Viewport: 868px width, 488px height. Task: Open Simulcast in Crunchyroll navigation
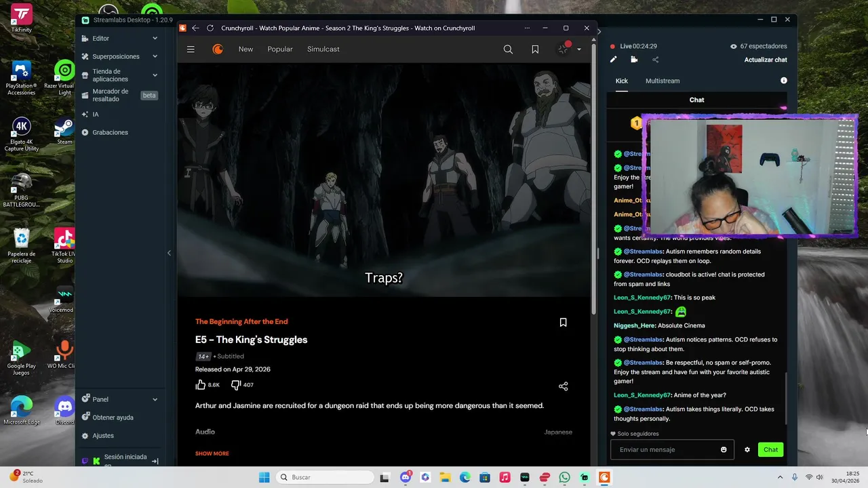tap(323, 49)
